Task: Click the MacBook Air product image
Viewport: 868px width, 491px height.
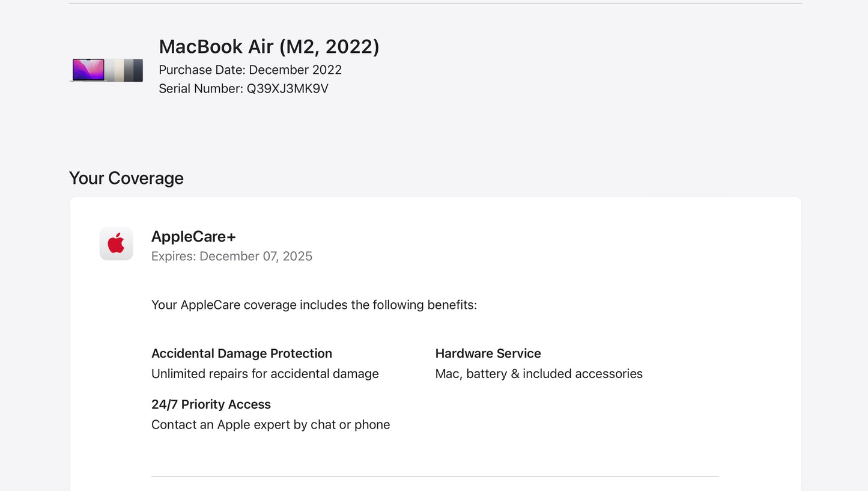Action: (107, 70)
